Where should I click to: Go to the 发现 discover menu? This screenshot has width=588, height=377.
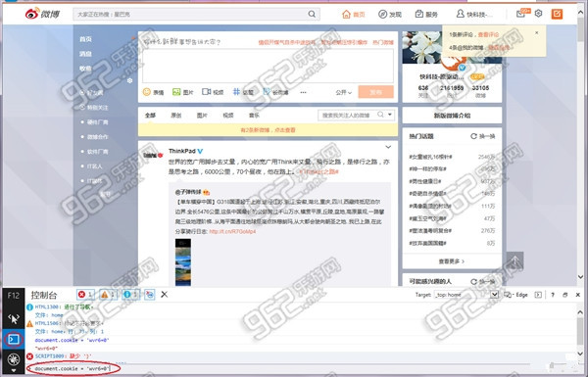[390, 15]
